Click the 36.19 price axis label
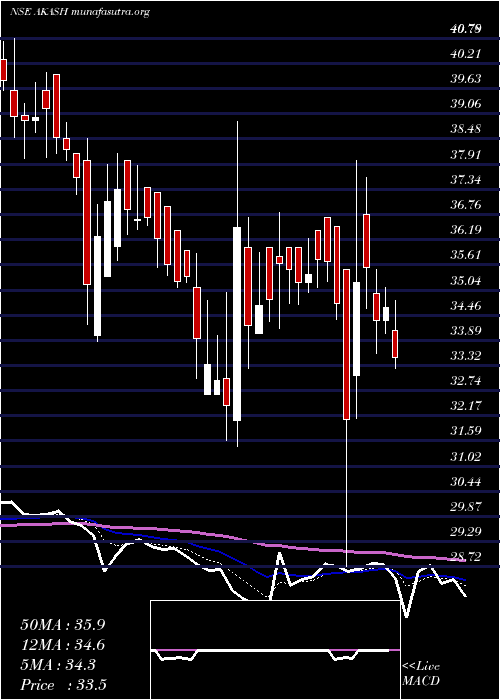500x700 pixels. 466,230
